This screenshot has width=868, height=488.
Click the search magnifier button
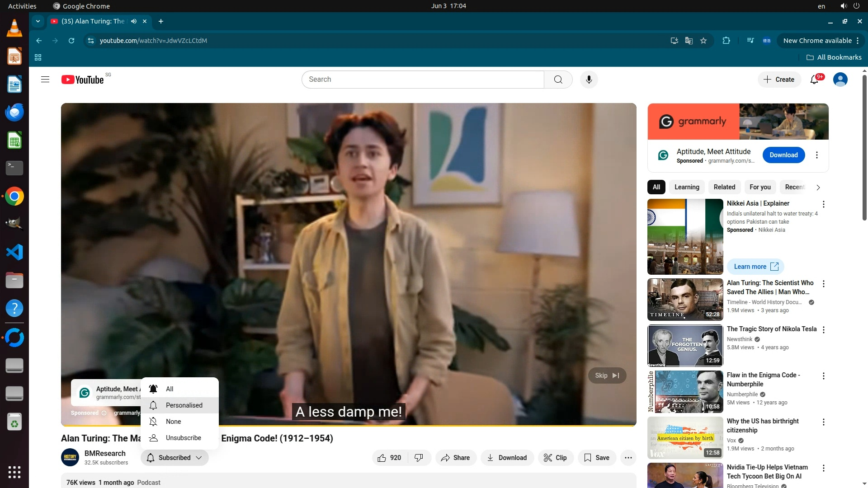point(558,80)
